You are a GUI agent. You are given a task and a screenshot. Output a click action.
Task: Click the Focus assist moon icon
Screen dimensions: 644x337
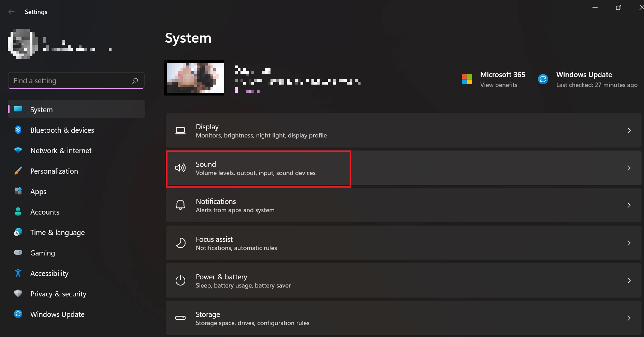180,243
